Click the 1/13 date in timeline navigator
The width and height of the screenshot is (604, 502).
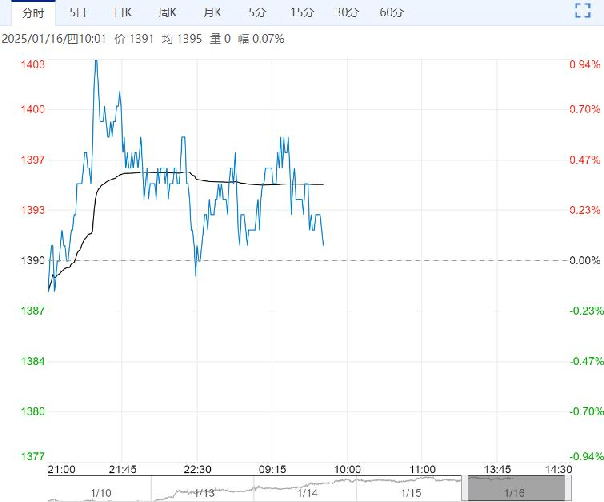tap(204, 493)
